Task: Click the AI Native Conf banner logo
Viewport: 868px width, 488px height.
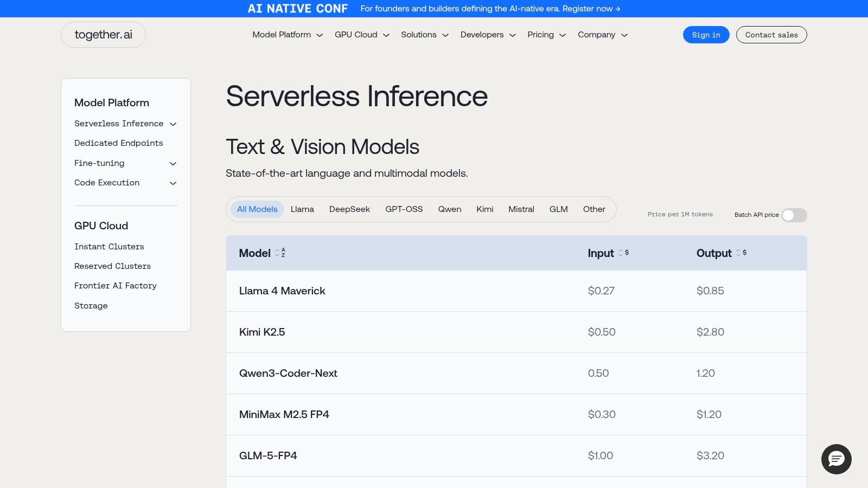Action: click(x=297, y=8)
